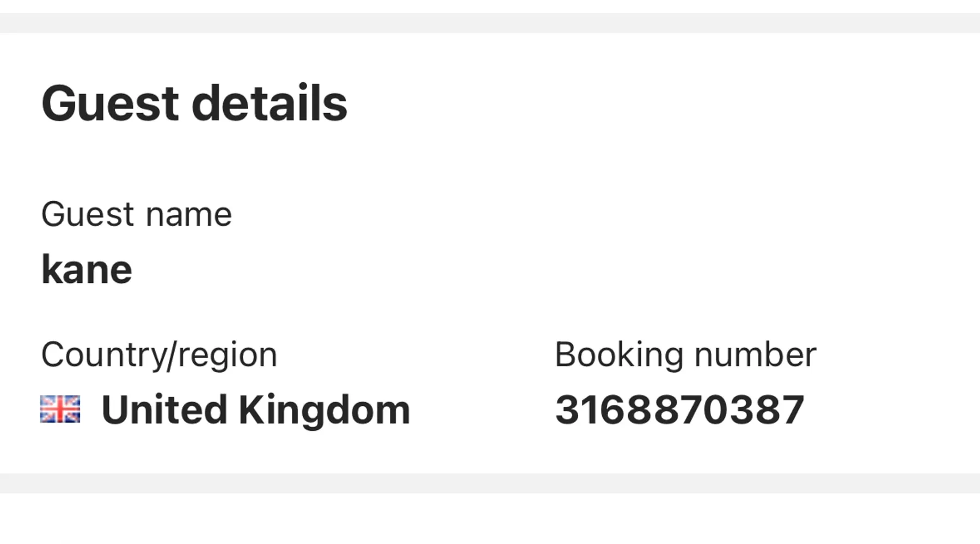Click the "Guest details" section heading
The width and height of the screenshot is (980, 544).
tap(194, 103)
